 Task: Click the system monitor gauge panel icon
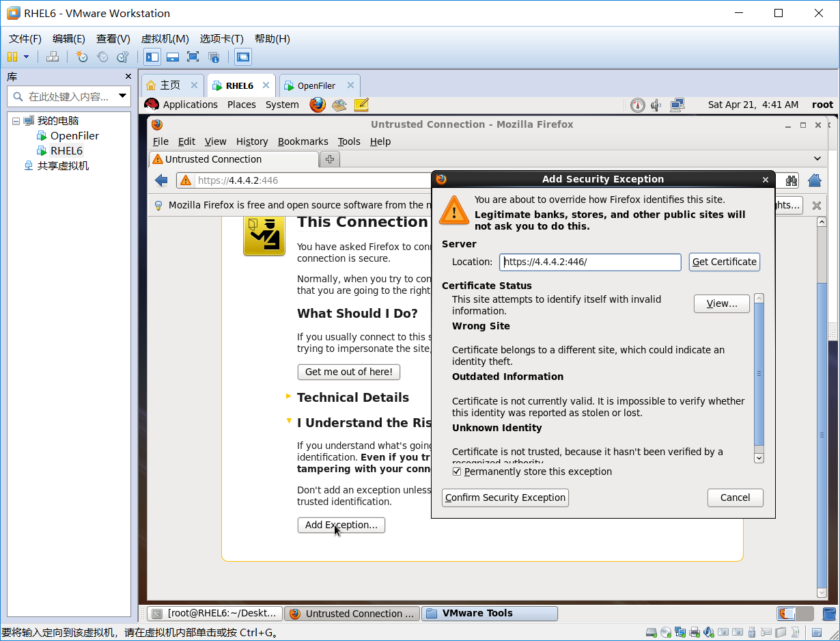tap(637, 105)
